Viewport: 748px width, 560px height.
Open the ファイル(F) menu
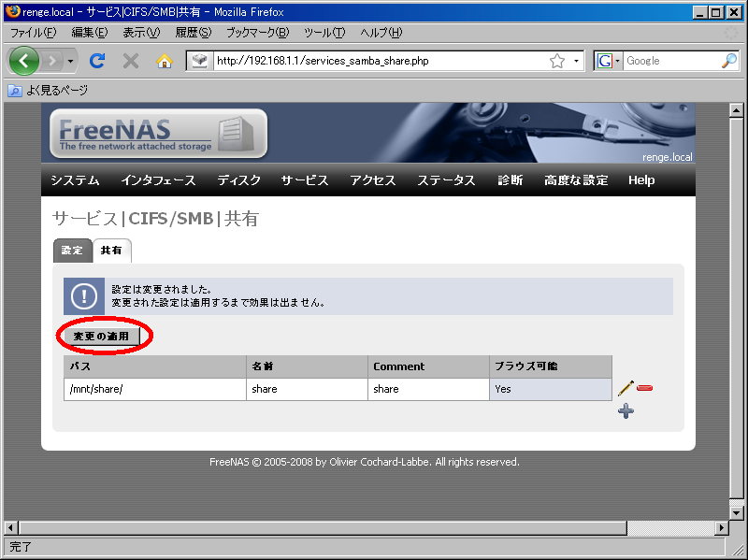(x=34, y=33)
